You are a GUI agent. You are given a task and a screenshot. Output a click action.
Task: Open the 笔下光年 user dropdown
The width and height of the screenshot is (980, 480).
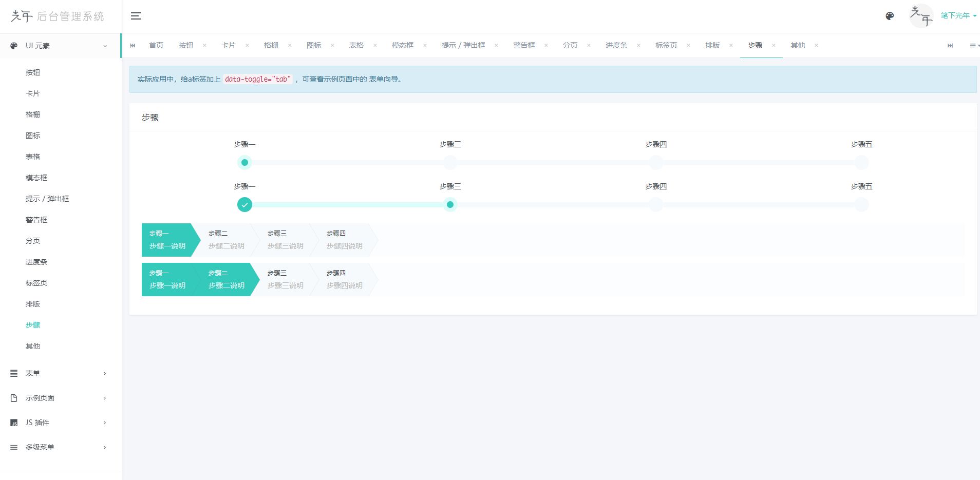point(958,16)
